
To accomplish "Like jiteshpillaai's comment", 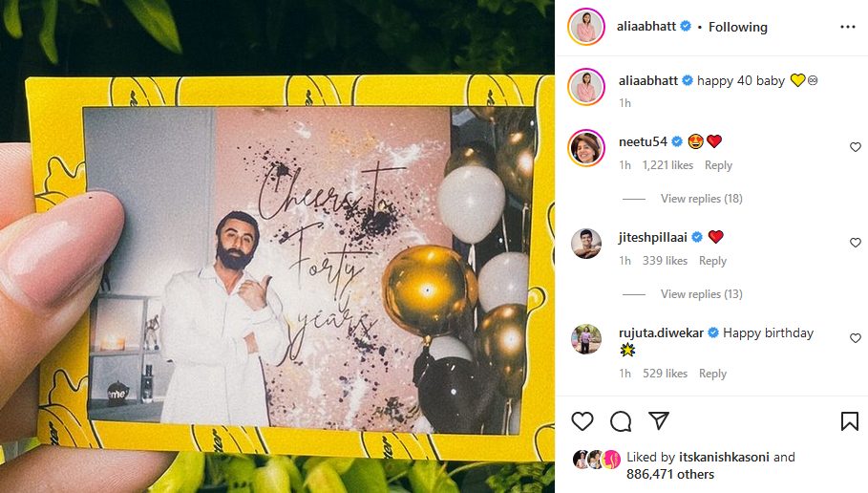I will pos(856,243).
